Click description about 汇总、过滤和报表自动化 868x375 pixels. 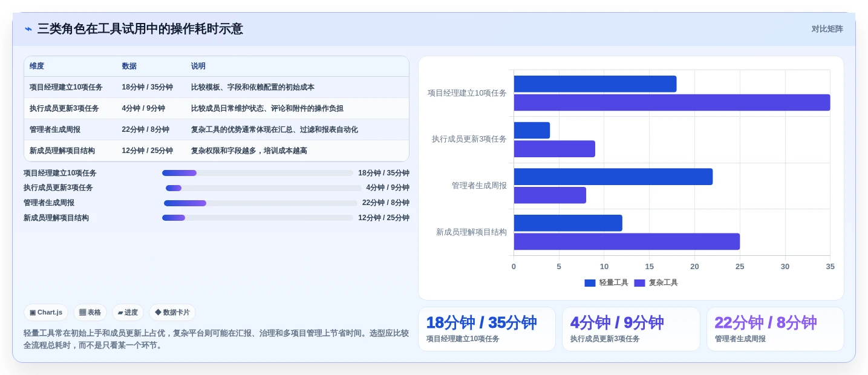point(275,129)
